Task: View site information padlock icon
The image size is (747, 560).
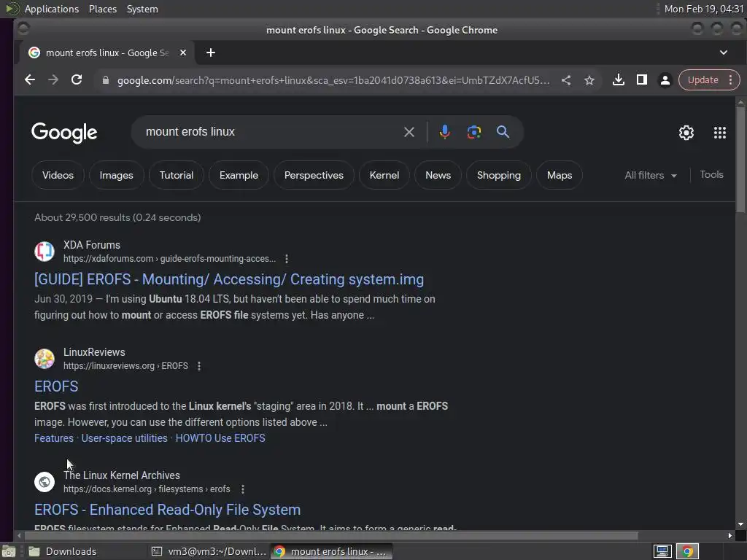Action: pyautogui.click(x=106, y=80)
